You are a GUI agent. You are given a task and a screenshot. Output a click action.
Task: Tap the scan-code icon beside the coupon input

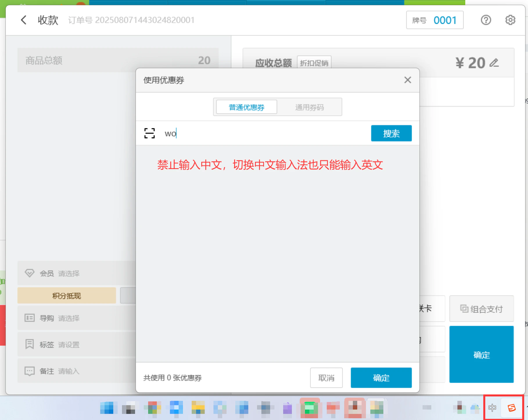pos(150,133)
